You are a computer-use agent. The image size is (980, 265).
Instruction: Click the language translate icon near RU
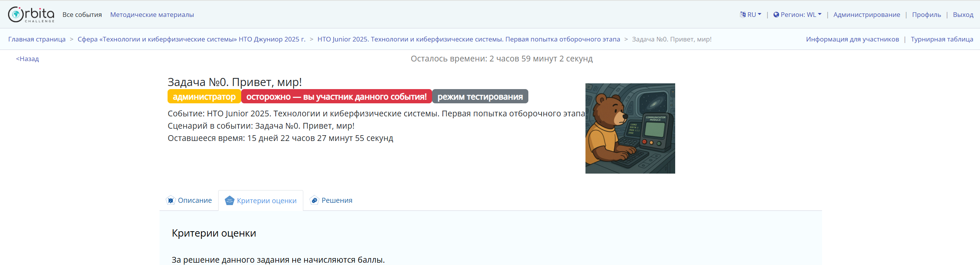tap(743, 15)
